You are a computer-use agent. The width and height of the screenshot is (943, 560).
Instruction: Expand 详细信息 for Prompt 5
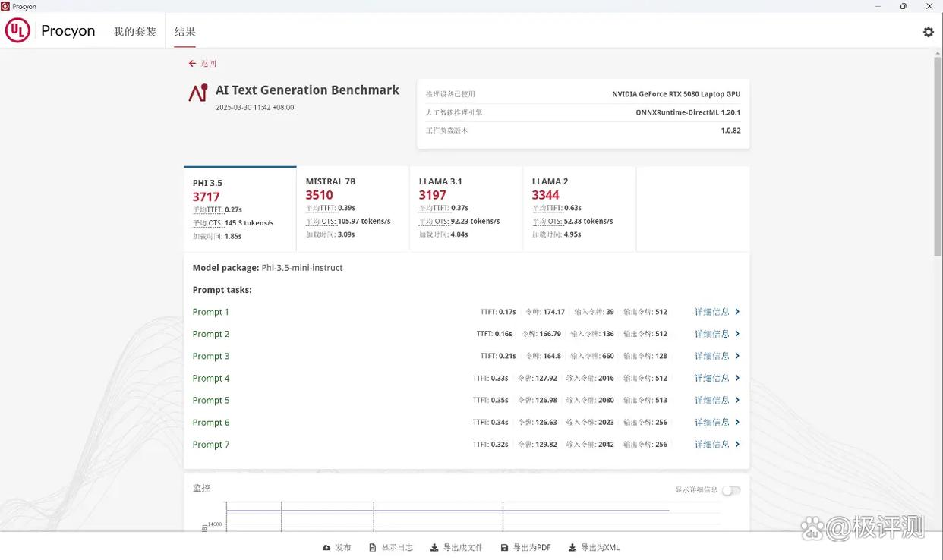717,400
